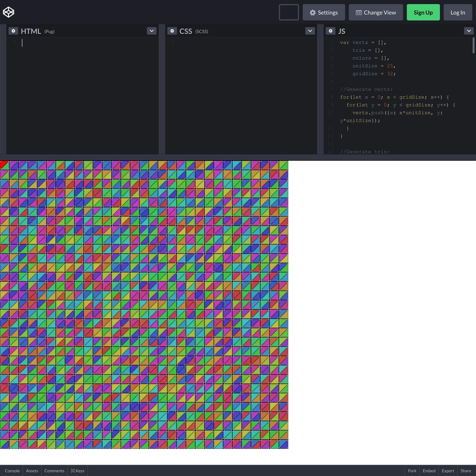This screenshot has height=476, width=476.
Task: Open the Assets panel
Action: [x=32, y=471]
